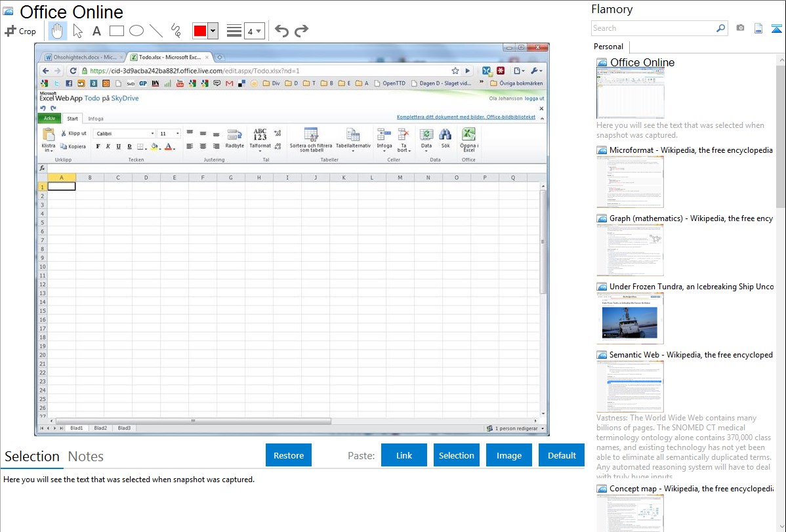Viewport: 786px width, 532px height.
Task: Pick the ellipse drawing tool
Action: 136,31
